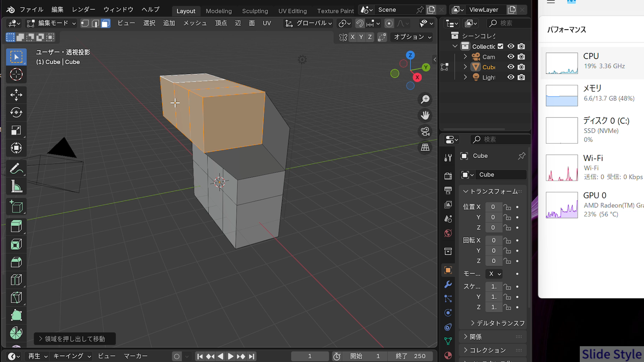Pick the 3D Cursor tool
The height and width of the screenshot is (362, 644).
point(16,75)
